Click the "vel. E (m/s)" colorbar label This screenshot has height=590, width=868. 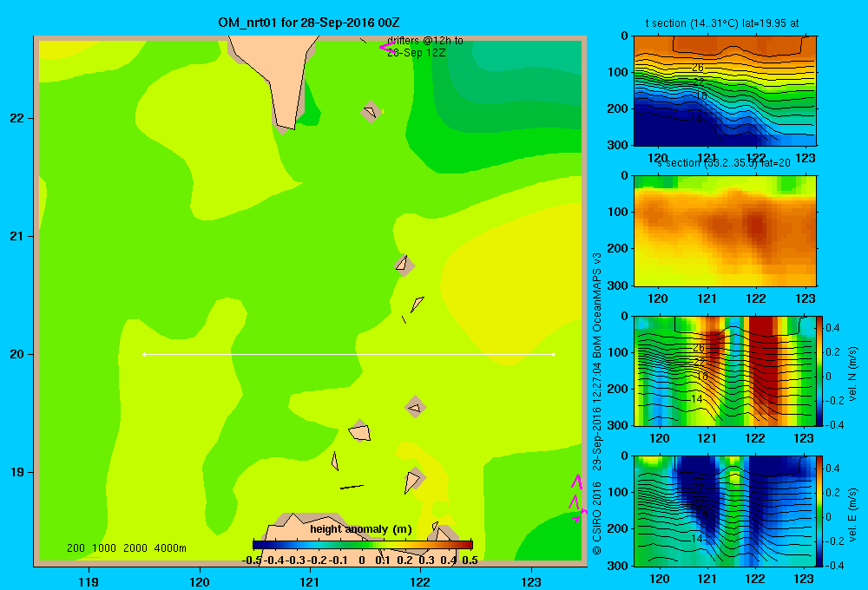click(852, 515)
